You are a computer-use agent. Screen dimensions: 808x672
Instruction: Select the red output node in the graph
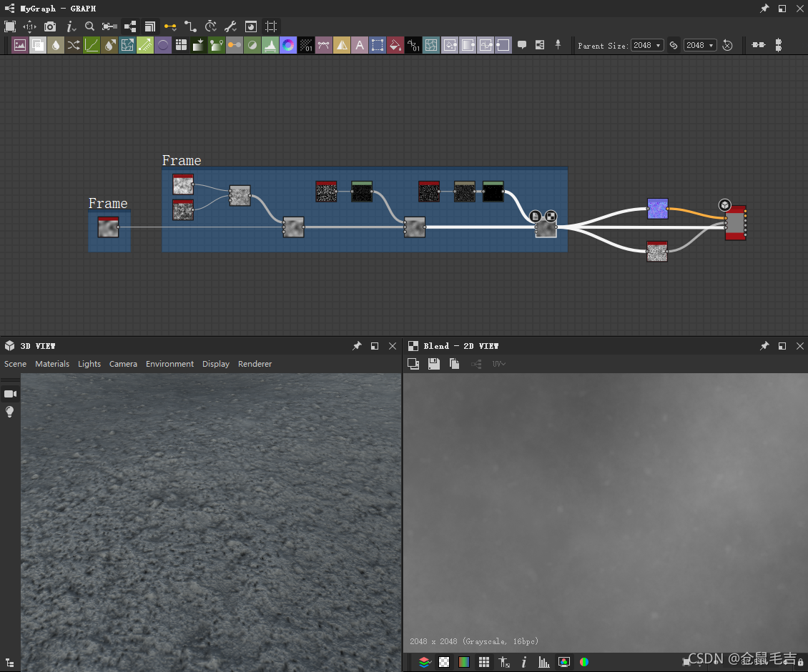(x=735, y=223)
